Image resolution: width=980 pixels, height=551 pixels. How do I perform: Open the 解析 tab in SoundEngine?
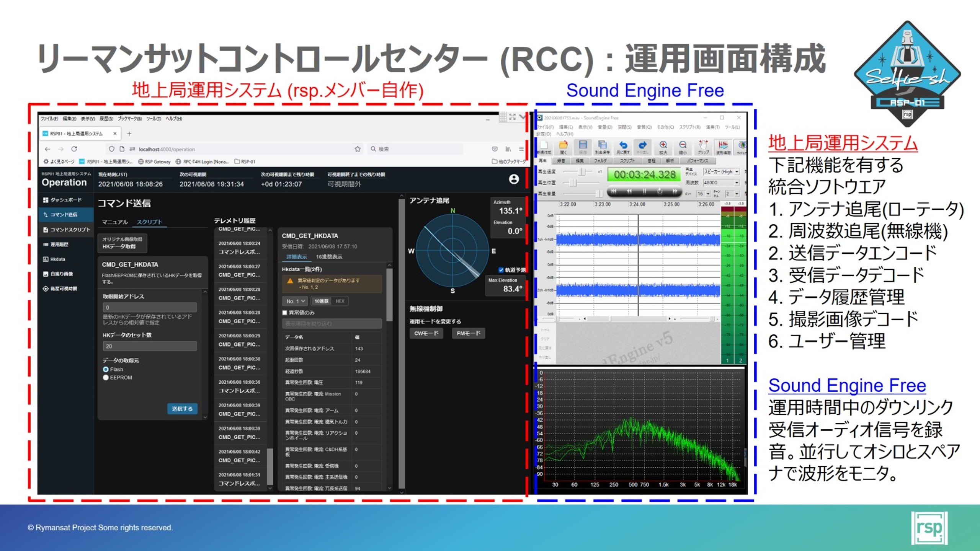pyautogui.click(x=670, y=161)
